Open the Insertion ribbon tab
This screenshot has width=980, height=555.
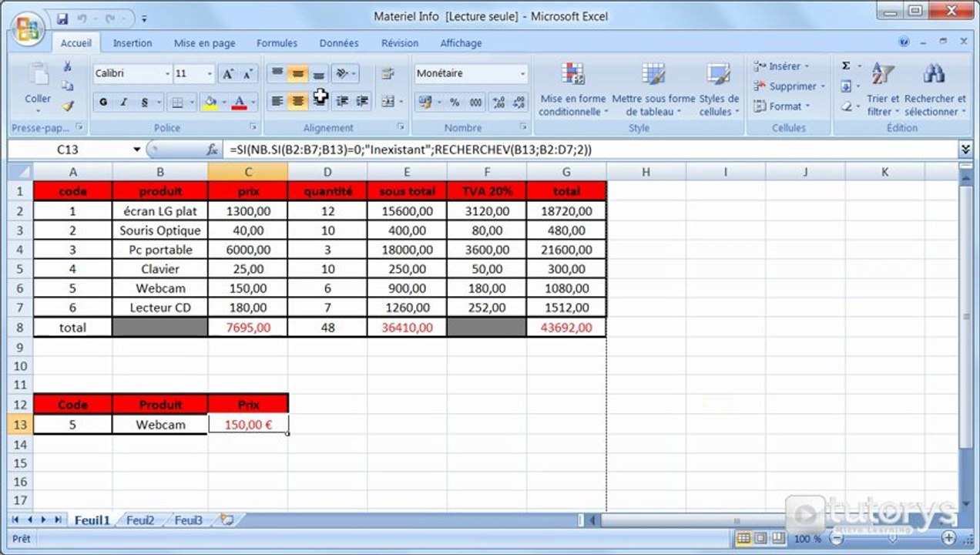tap(133, 43)
